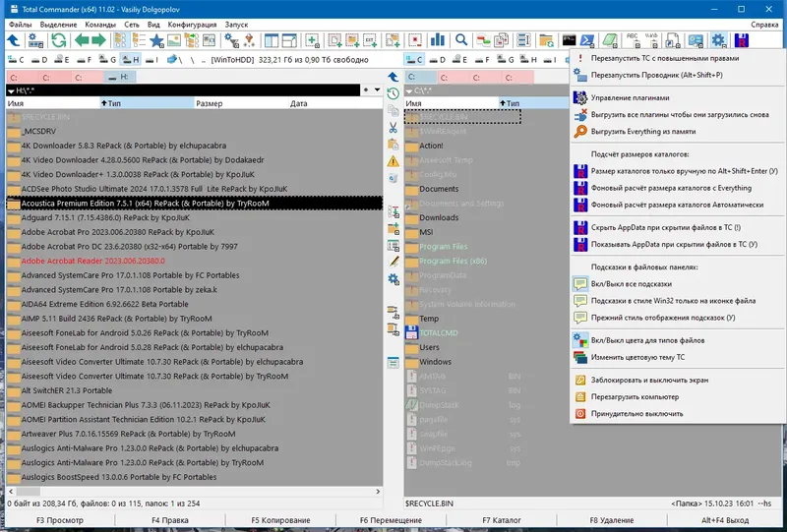Expand the right panel C:\*.* path dropdown
The width and height of the screenshot is (787, 532).
point(408,90)
